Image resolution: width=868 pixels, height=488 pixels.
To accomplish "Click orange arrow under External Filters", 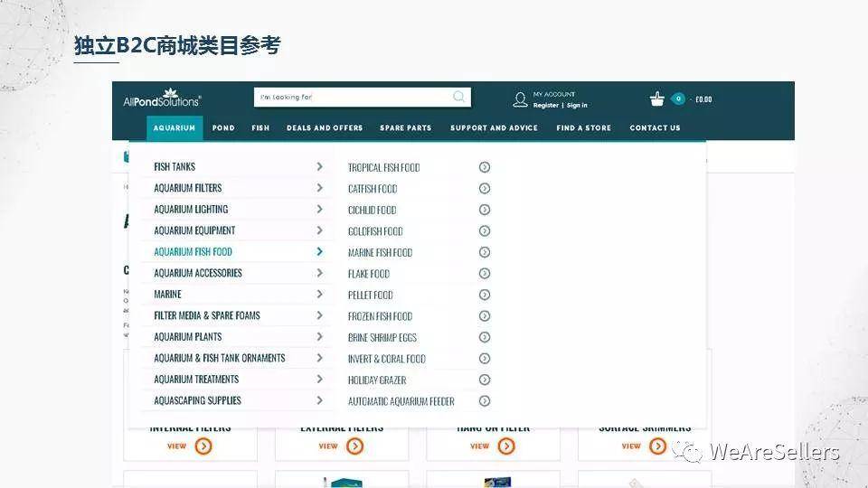I will [354, 446].
